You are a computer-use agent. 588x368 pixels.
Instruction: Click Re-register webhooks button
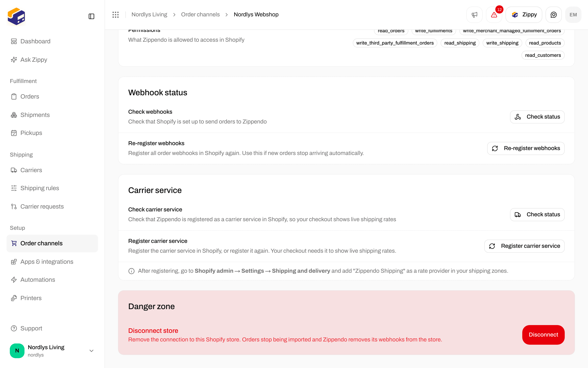(526, 148)
